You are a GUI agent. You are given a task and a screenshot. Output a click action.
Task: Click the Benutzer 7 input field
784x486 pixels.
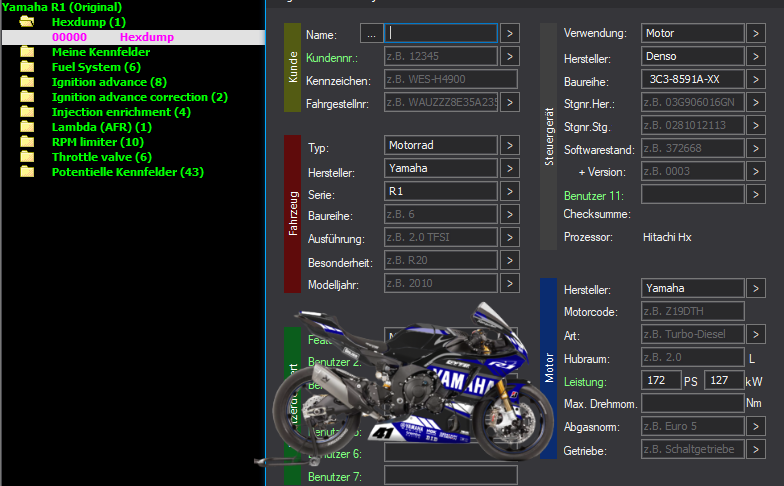pyautogui.click(x=450, y=476)
